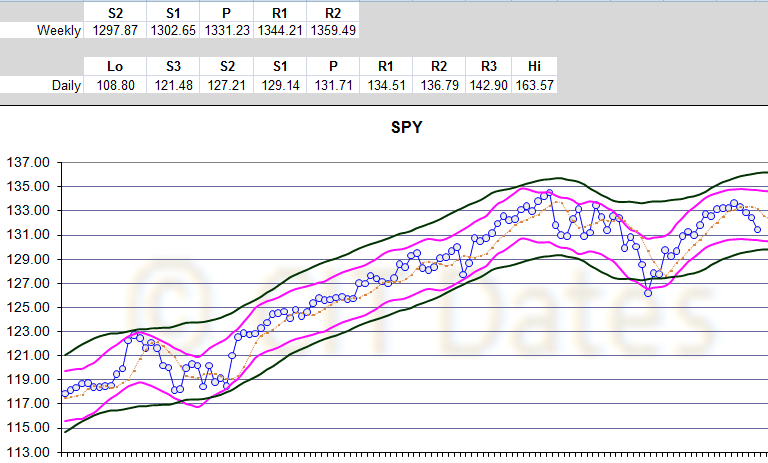Click the last price data point
This screenshot has width=768, height=463.
[x=757, y=229]
